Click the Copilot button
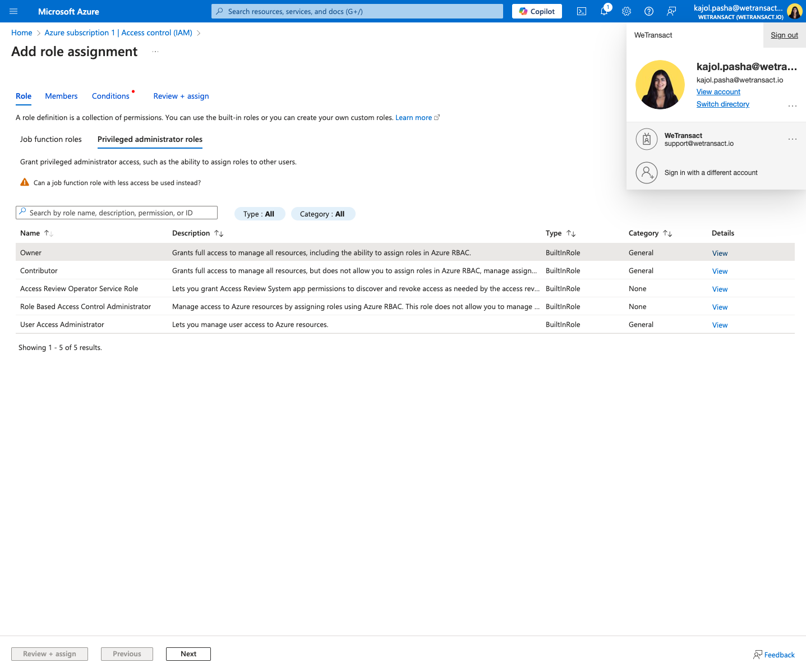This screenshot has height=672, width=806. pos(537,11)
